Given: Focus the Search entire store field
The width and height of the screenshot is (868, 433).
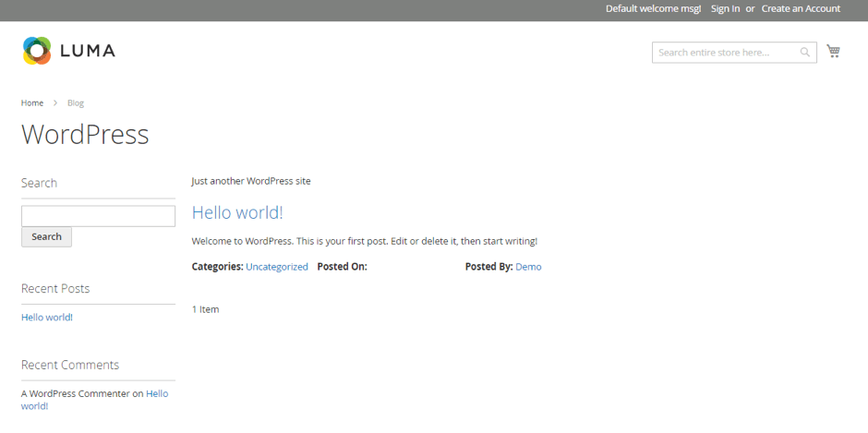Looking at the screenshot, I should pyautogui.click(x=734, y=53).
